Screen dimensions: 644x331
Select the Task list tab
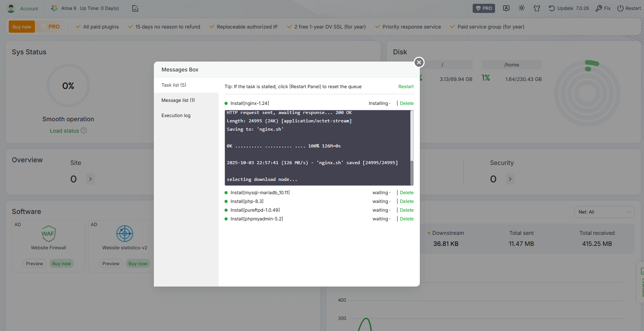174,85
